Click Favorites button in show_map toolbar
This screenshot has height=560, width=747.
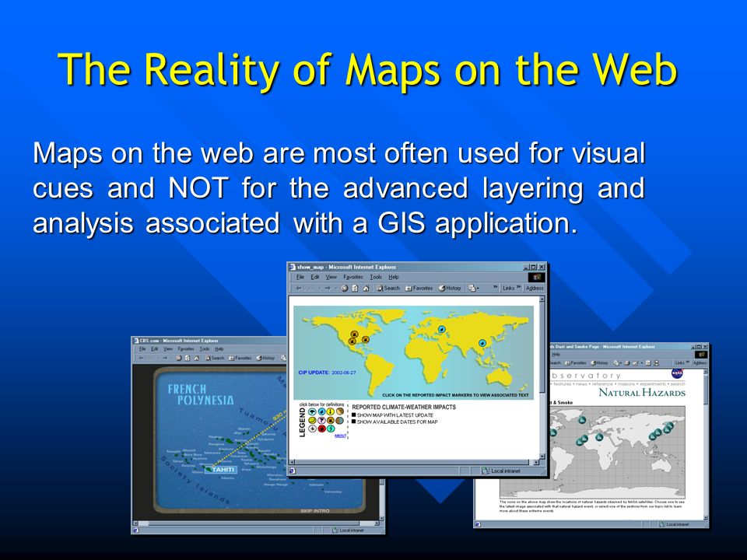(x=419, y=288)
